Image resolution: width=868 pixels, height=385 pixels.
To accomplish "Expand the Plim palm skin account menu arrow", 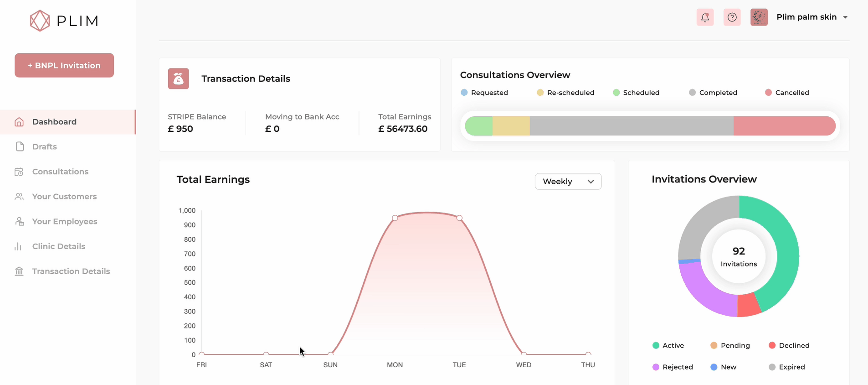I will 845,17.
